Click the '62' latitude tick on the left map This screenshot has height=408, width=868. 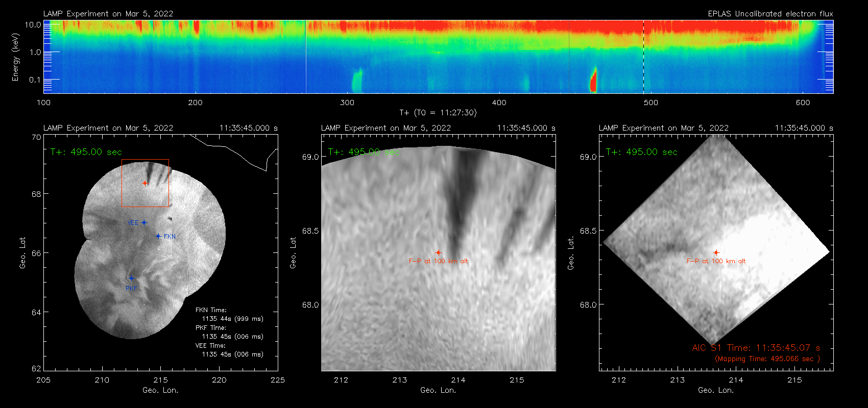36,368
